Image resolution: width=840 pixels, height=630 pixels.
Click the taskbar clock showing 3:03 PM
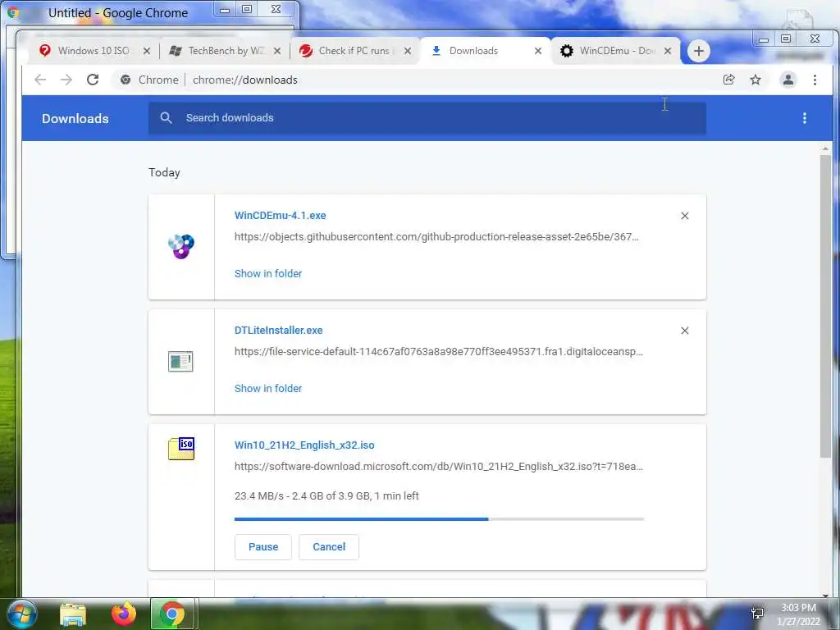point(798,614)
